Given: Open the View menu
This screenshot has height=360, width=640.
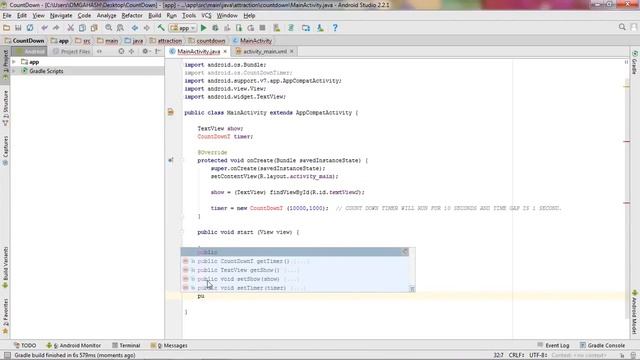Looking at the screenshot, I should [38, 16].
